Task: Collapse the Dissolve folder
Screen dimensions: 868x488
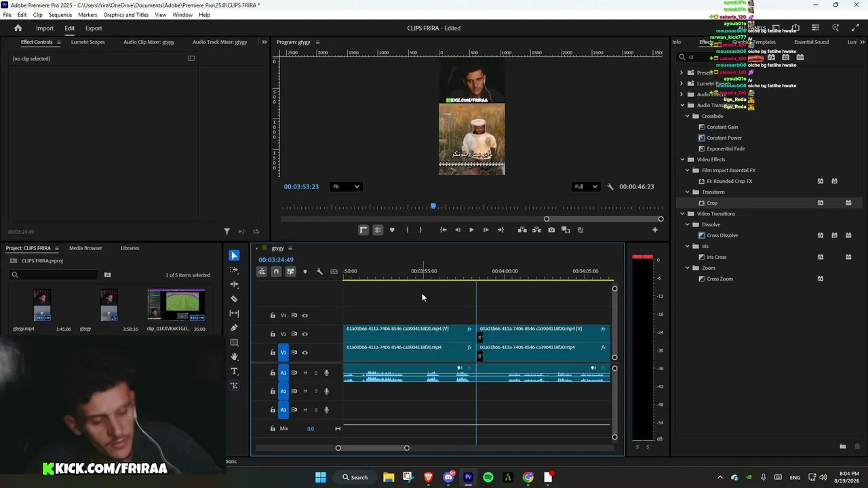Action: [x=687, y=224]
